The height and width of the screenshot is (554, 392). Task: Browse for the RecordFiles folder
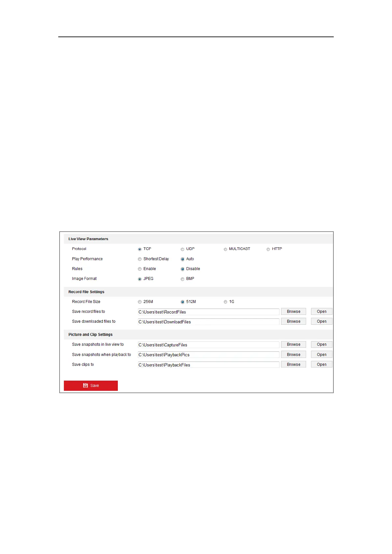click(x=294, y=312)
